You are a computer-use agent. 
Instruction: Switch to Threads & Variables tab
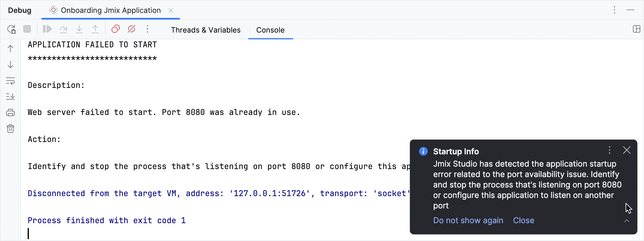tap(206, 30)
